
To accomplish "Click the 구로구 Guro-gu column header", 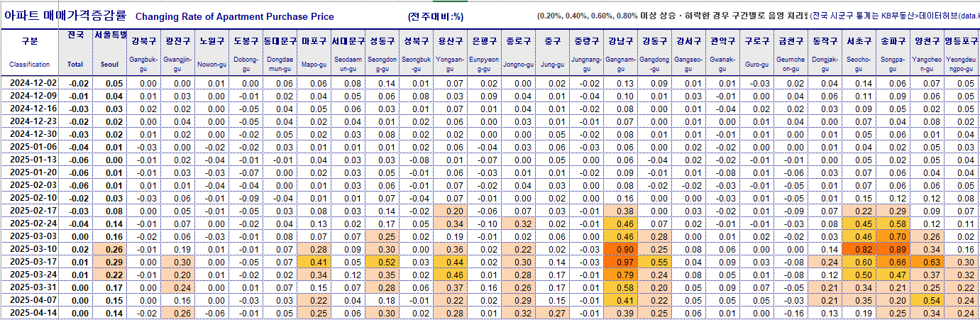I will pyautogui.click(x=756, y=52).
